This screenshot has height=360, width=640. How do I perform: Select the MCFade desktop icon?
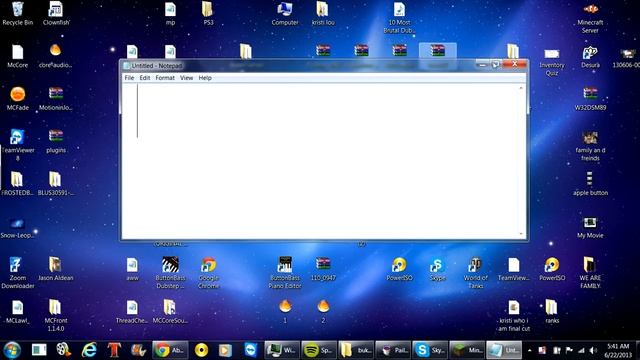pyautogui.click(x=18, y=99)
